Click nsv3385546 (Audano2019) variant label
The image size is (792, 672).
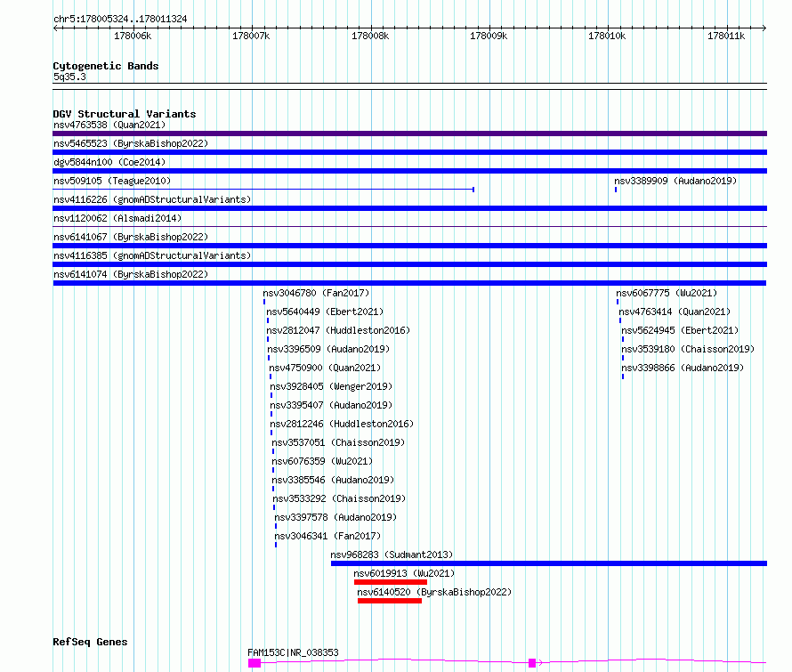[x=332, y=480]
